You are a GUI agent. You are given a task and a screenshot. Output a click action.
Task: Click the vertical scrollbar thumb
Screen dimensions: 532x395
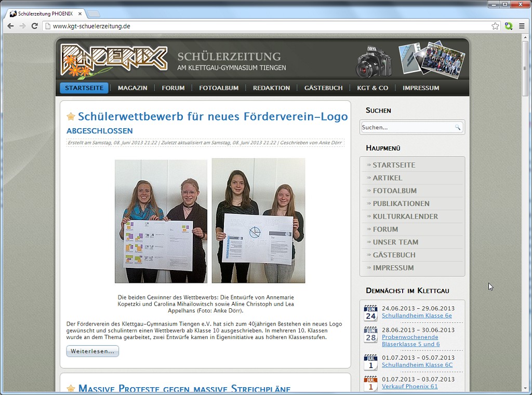click(525, 69)
